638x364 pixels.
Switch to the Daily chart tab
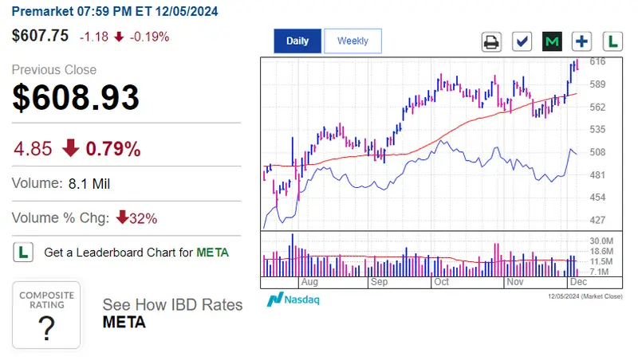click(x=297, y=41)
